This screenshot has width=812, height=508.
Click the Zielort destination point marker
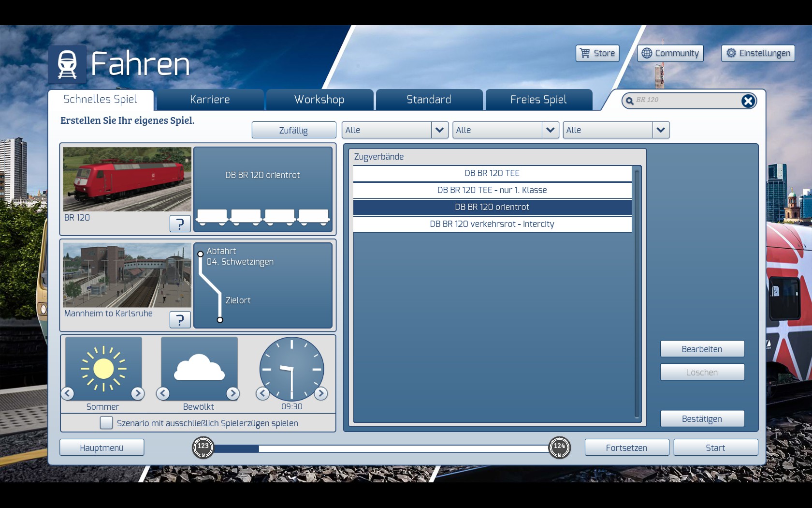coord(220,320)
